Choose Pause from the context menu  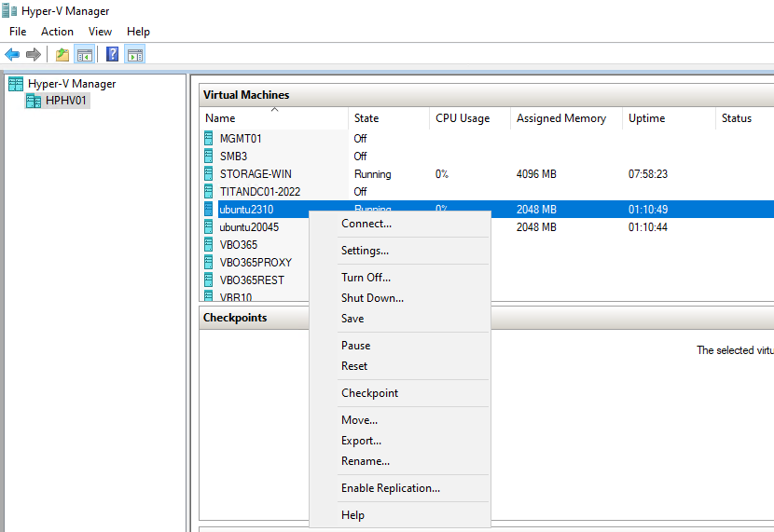pos(400,346)
